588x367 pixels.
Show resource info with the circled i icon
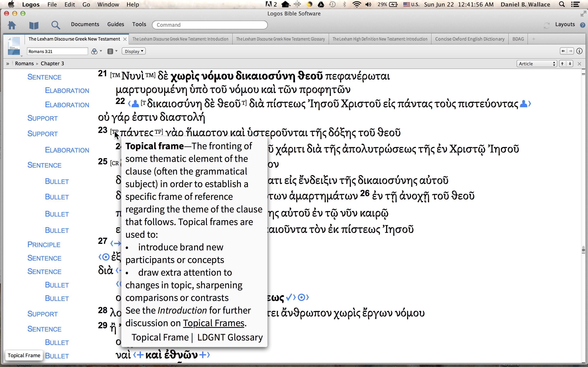click(x=579, y=51)
